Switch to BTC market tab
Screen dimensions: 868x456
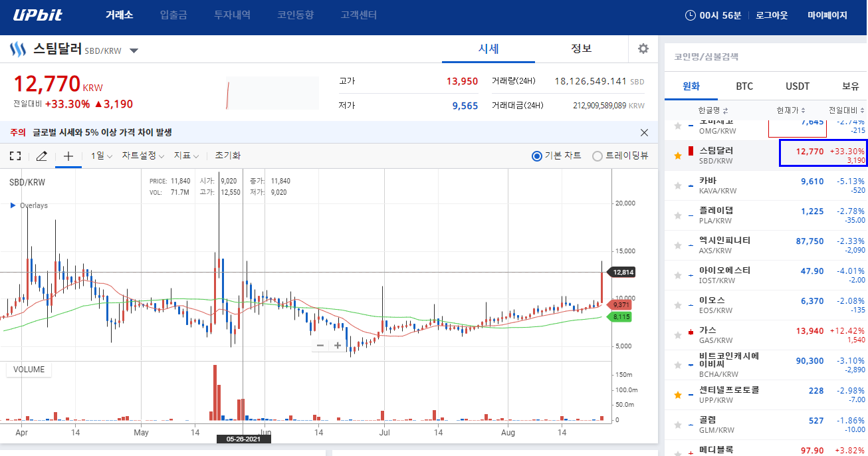(744, 86)
